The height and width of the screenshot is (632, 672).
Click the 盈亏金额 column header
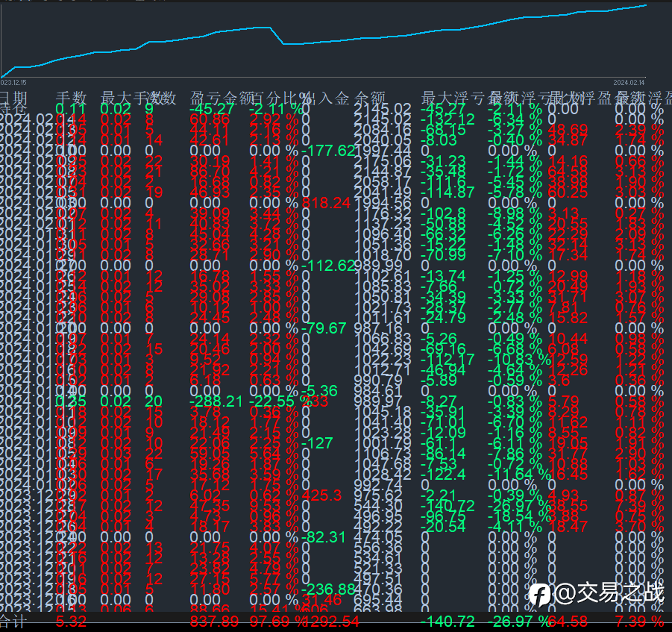coord(222,98)
